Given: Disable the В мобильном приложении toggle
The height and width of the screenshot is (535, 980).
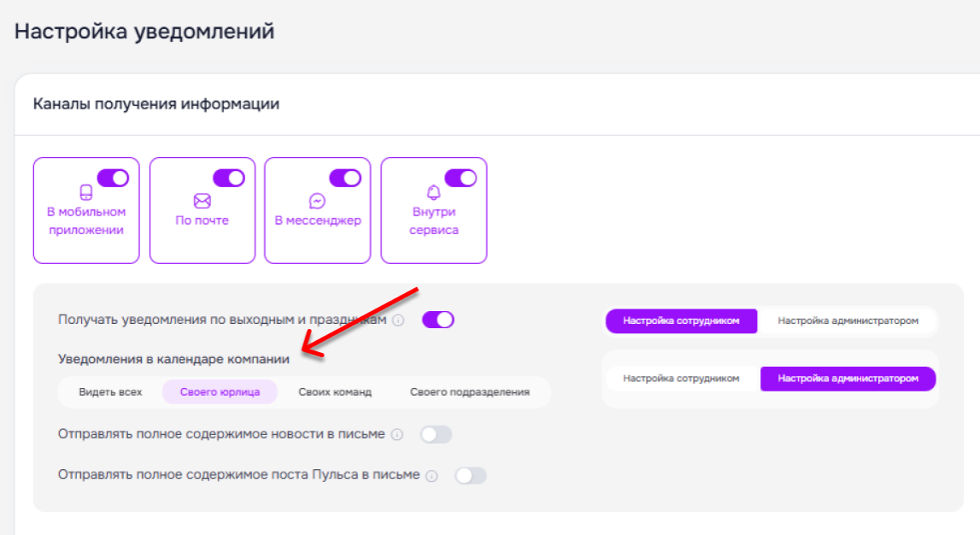Looking at the screenshot, I should click(113, 178).
